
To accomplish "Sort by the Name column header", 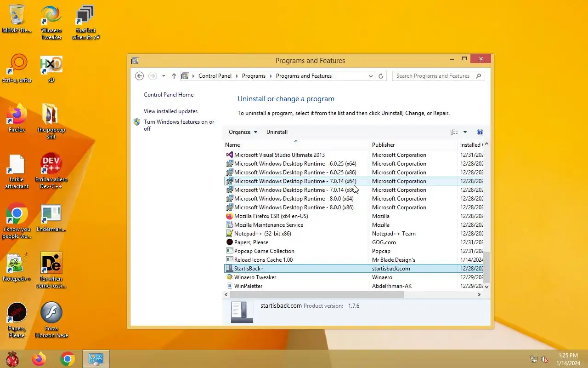I will pos(297,144).
